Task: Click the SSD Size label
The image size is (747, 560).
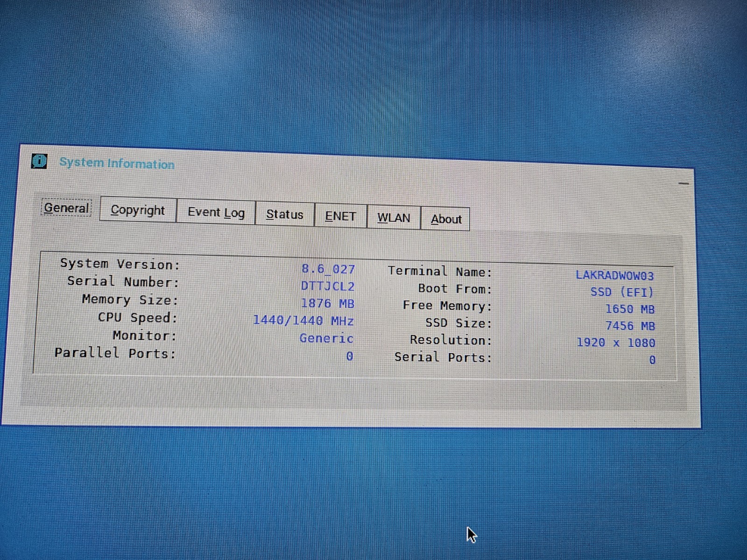Action: (x=459, y=322)
